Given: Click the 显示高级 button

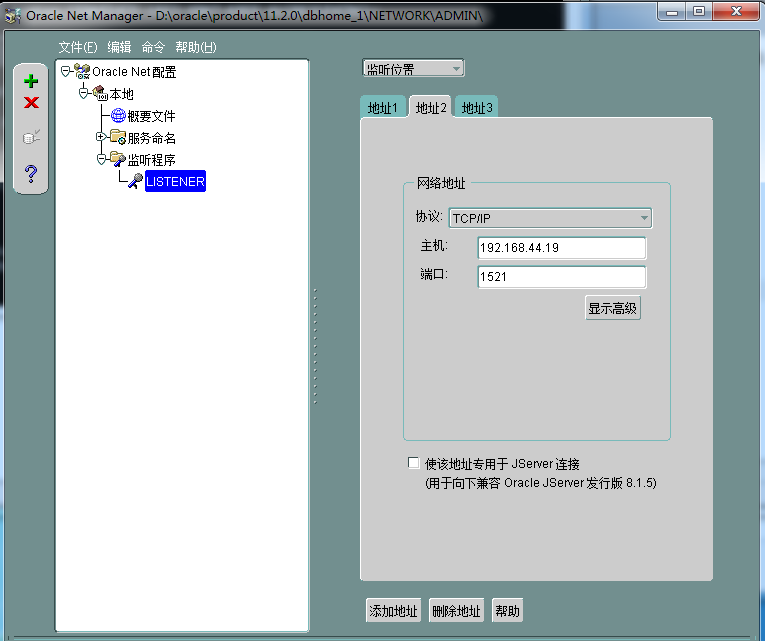Looking at the screenshot, I should pos(613,308).
